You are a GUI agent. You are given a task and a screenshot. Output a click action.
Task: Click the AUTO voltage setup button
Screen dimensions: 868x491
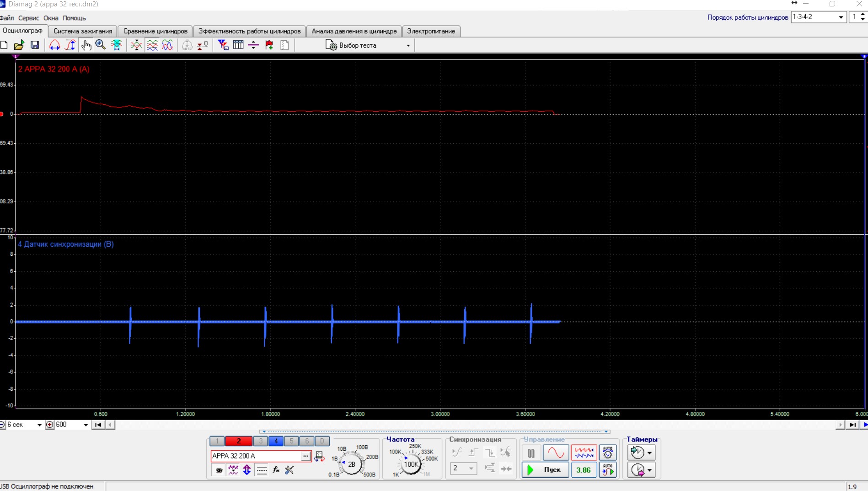608,453
